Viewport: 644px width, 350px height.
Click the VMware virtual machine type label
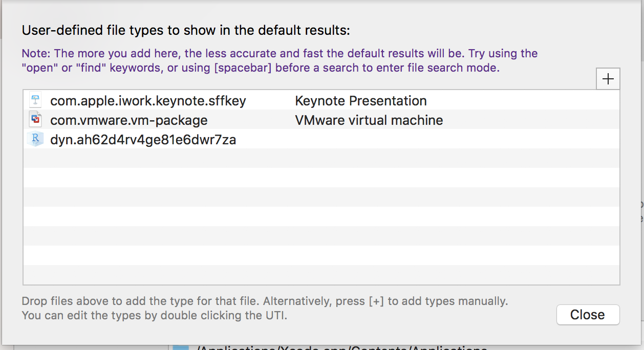[369, 120]
